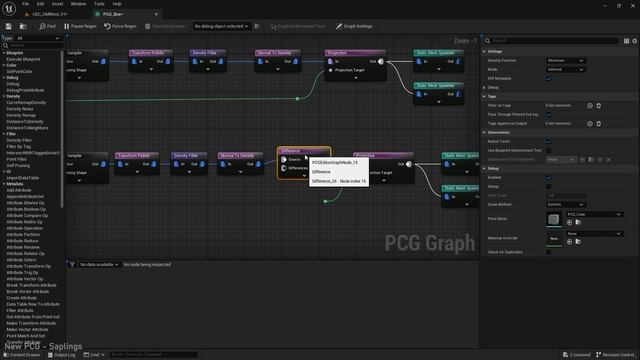Expand upper Projection node advanced pins chevron
This screenshot has height=360, width=640.
(356, 77)
